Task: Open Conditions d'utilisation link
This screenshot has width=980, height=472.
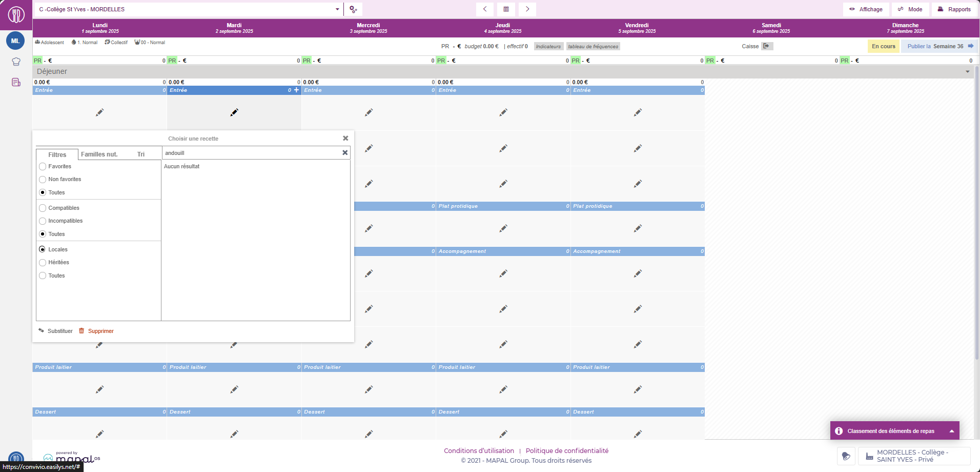Action: coord(479,450)
